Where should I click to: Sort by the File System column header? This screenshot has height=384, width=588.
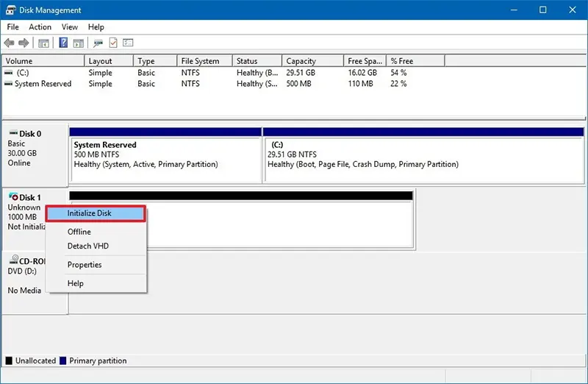pos(205,61)
